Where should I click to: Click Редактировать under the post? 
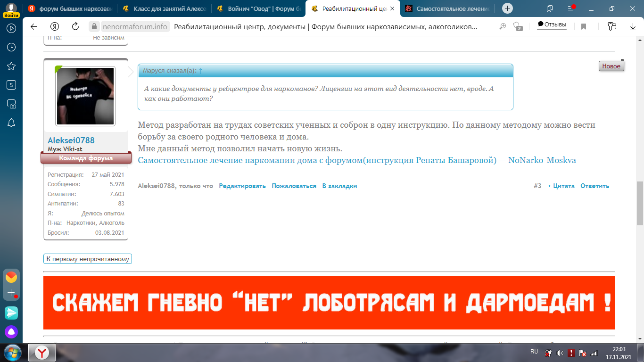tap(242, 186)
